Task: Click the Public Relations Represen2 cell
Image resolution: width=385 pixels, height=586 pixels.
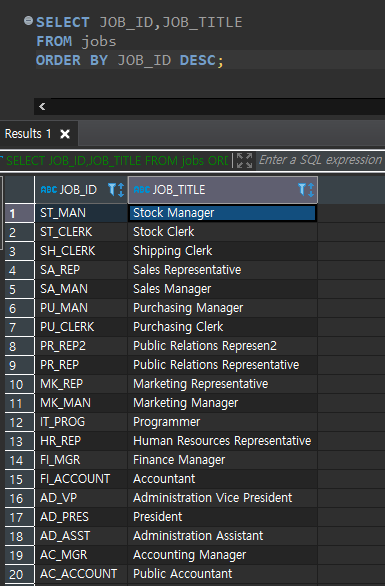Action: click(x=223, y=346)
